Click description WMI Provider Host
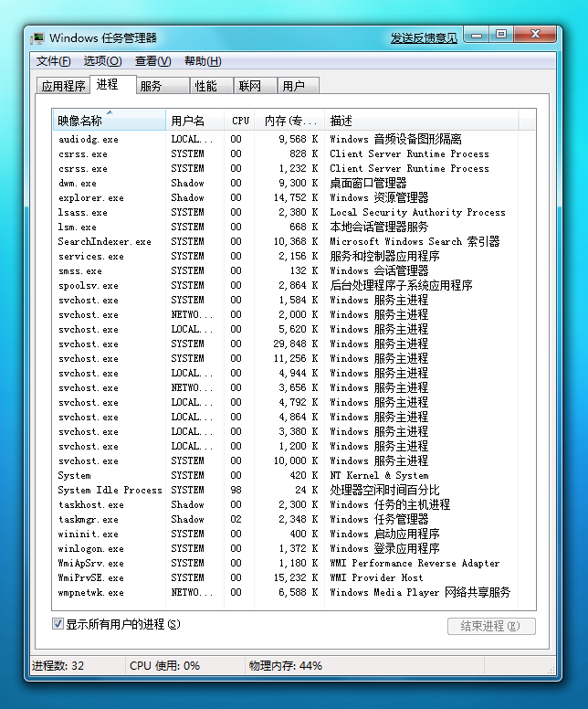 pos(376,577)
